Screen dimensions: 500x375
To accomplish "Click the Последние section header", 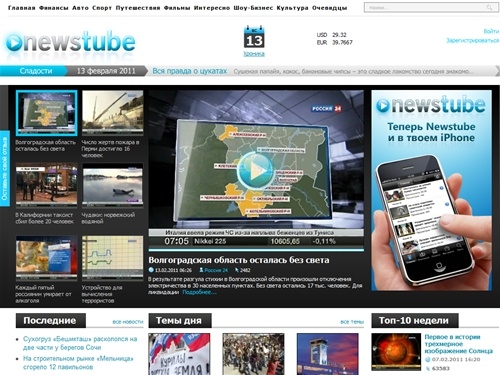I will 50,321.
